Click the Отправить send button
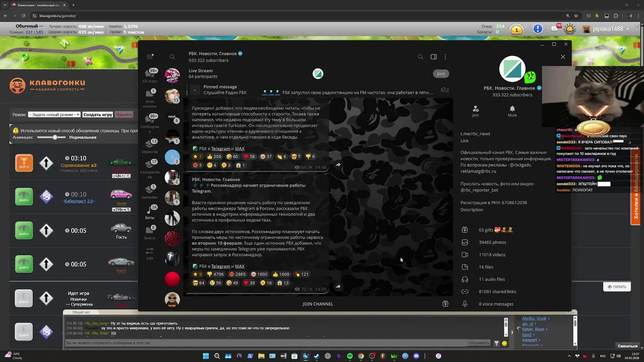Image resolution: width=644 pixels, height=362 pixels. (479, 343)
